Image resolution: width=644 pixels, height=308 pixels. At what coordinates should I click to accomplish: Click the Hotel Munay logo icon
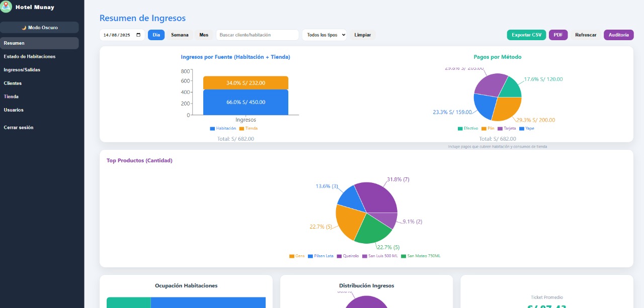pos(6,7)
